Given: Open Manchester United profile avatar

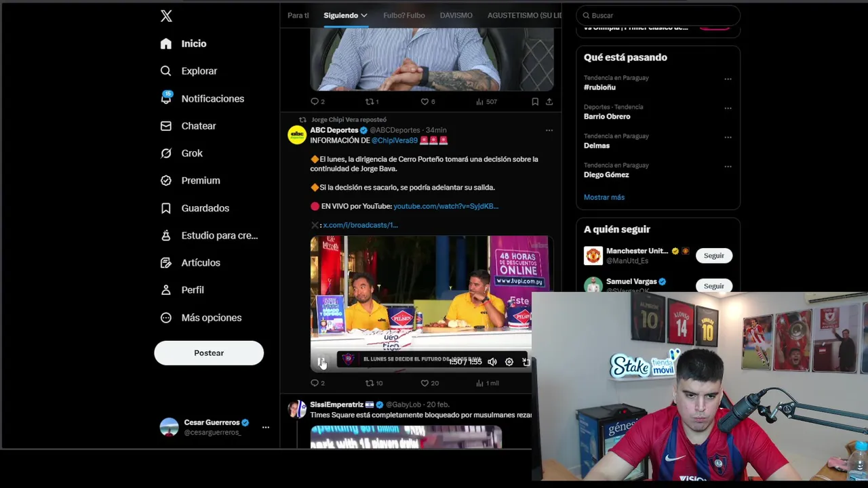Looking at the screenshot, I should click(x=593, y=256).
